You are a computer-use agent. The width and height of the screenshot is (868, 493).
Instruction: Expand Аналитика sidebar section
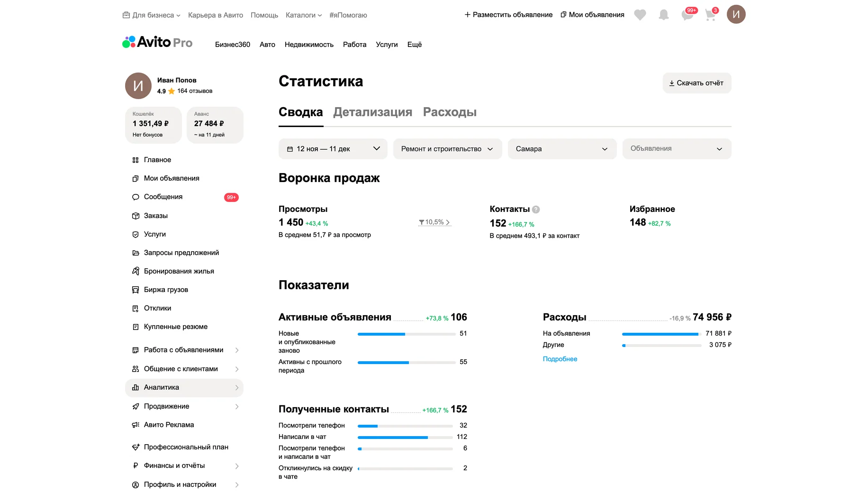pos(184,388)
